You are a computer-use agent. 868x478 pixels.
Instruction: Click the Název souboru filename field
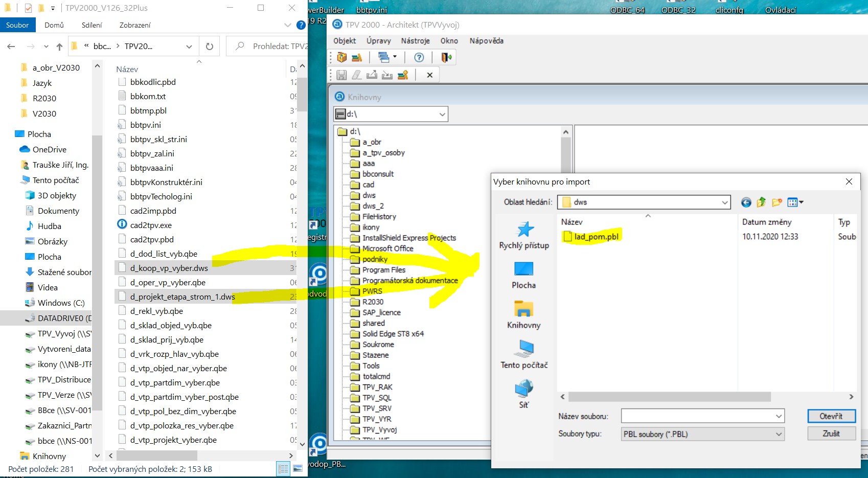click(x=703, y=416)
